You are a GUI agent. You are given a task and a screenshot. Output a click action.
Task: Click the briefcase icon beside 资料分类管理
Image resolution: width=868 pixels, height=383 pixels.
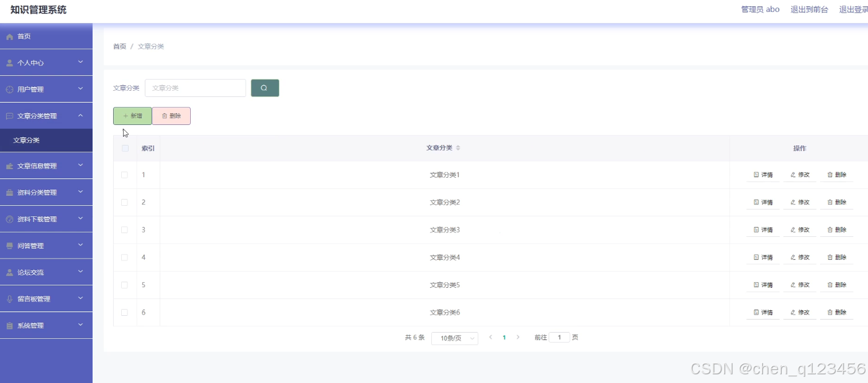9,193
